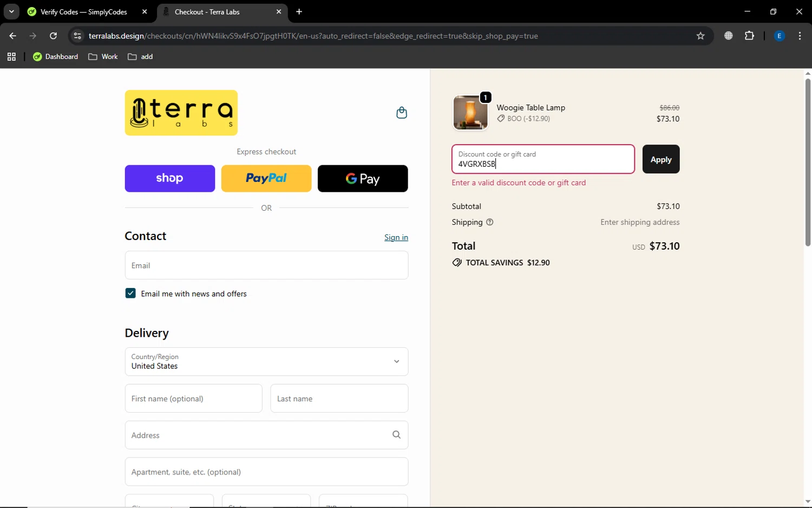Click the globe icon in the toolbar
This screenshot has height=508, width=812.
729,36
